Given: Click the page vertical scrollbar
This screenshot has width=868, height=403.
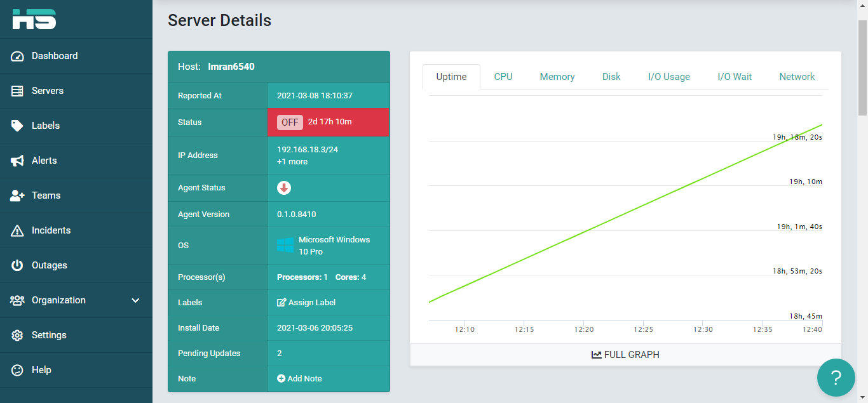Looking at the screenshot, I should tap(862, 68).
